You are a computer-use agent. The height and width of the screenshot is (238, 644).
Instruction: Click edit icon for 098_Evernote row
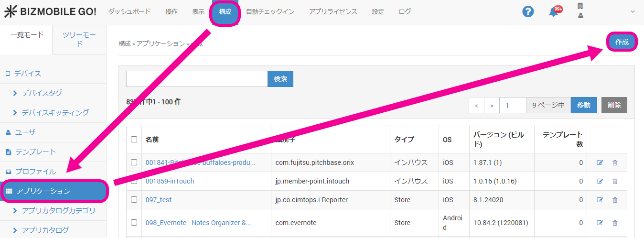(x=600, y=223)
